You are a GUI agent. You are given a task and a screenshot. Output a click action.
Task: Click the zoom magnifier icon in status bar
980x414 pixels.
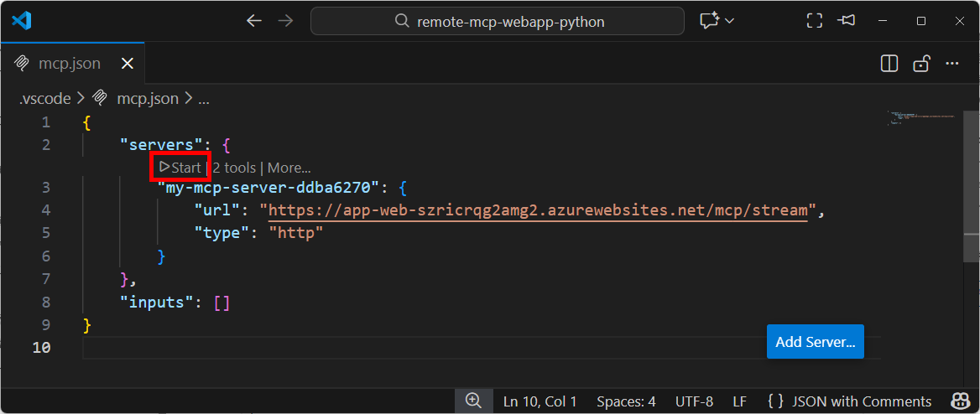pos(473,401)
